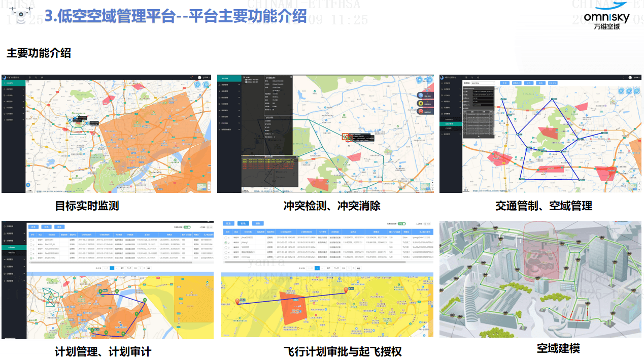Select the second row radio button in approval table
This screenshot has width=644, height=360.
(225, 243)
